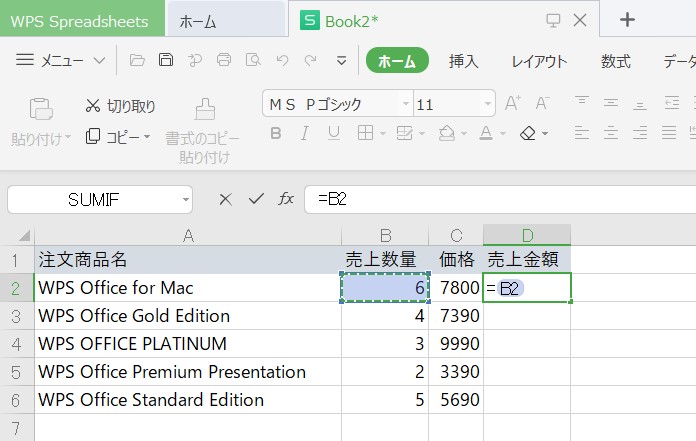The width and height of the screenshot is (696, 441).
Task: Open Insert Function fx icon
Action: (286, 199)
